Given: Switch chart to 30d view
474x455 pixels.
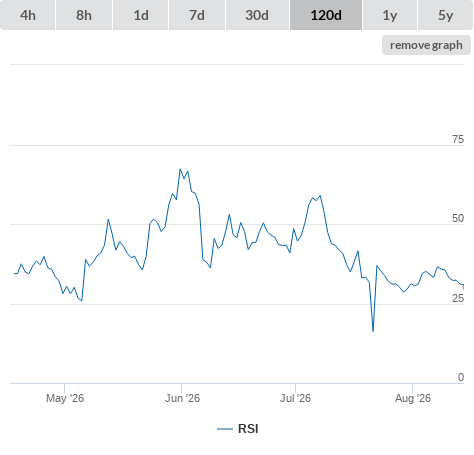Looking at the screenshot, I should [x=257, y=15].
